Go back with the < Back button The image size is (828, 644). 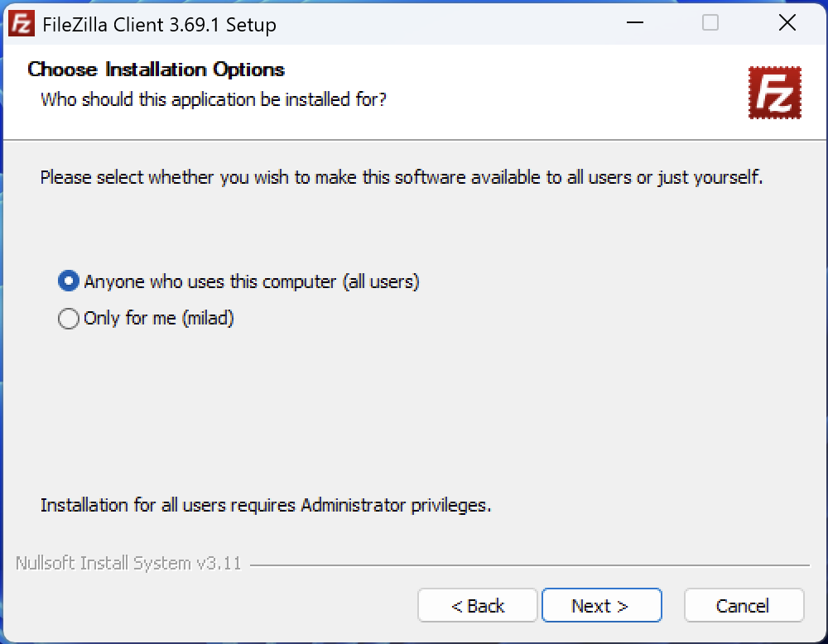coord(478,605)
